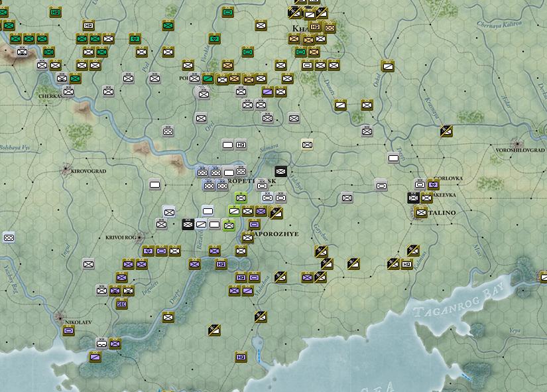Click the Krivoi Rog city marker

click(139, 237)
